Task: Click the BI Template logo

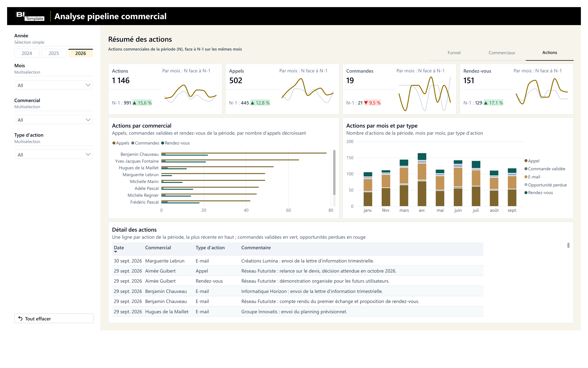Action: (x=30, y=16)
